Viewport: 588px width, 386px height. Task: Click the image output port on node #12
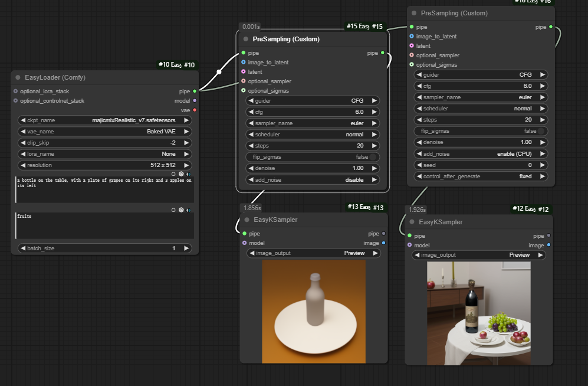(548, 246)
